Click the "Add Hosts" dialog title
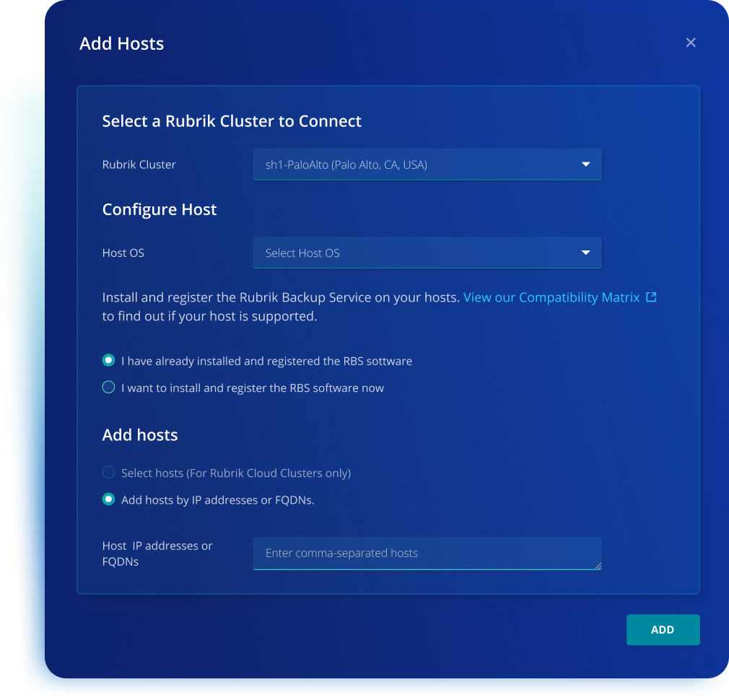The width and height of the screenshot is (729, 700). pos(121,44)
